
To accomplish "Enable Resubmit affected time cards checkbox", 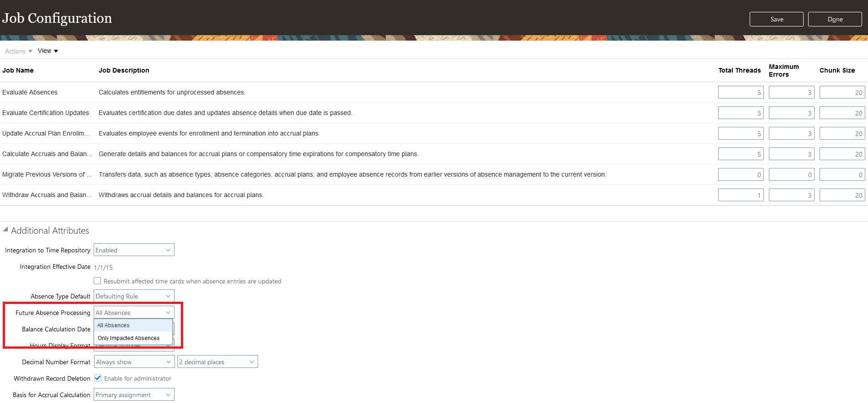I will pos(97,281).
